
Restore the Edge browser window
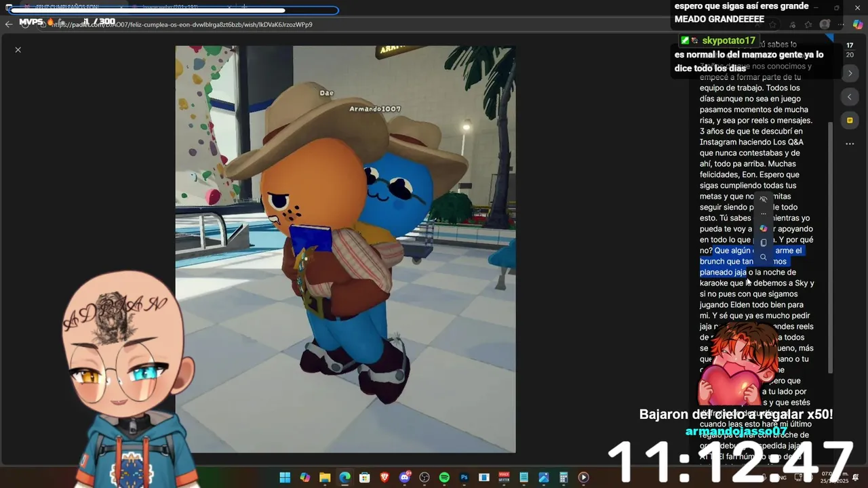coord(836,8)
